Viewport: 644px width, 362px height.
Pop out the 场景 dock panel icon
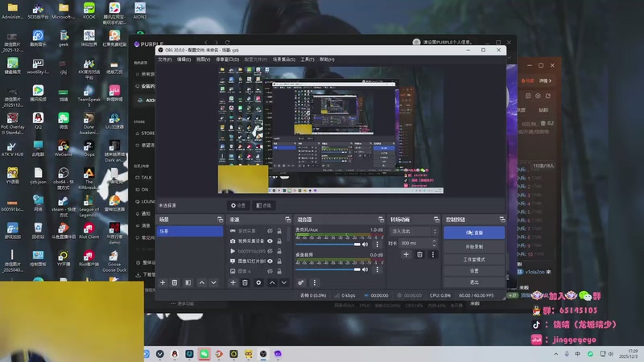click(220, 220)
